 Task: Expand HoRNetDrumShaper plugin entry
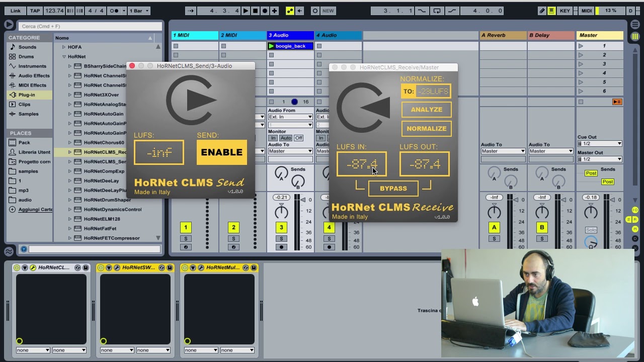[70, 200]
